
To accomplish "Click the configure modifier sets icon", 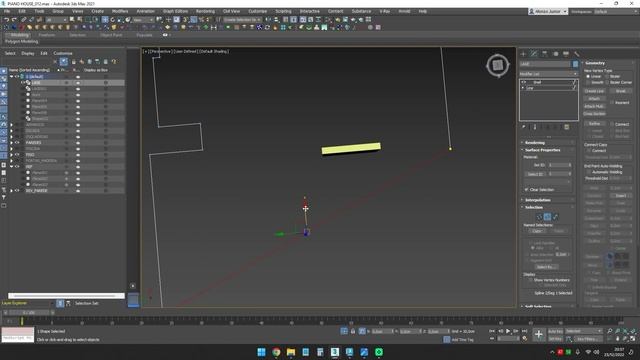I will pyautogui.click(x=567, y=127).
